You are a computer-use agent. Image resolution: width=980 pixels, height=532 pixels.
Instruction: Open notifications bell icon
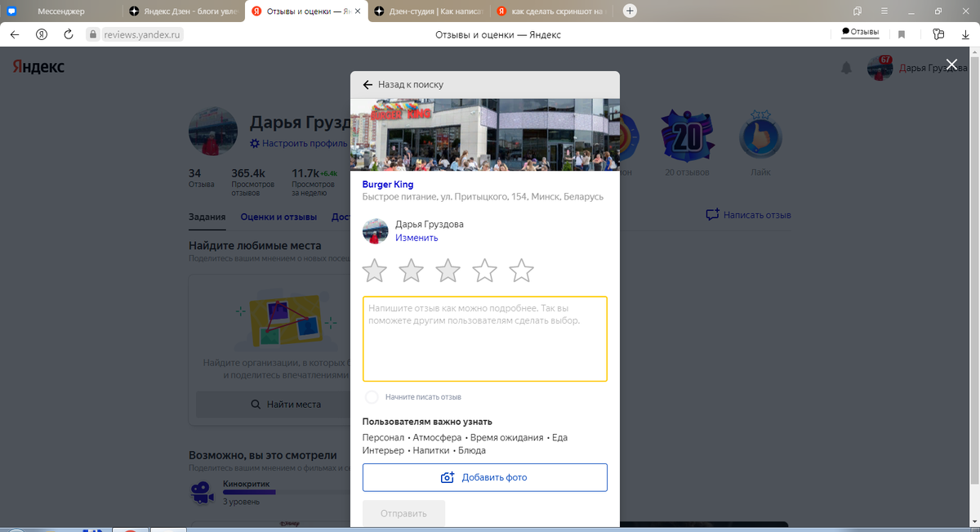click(x=847, y=68)
